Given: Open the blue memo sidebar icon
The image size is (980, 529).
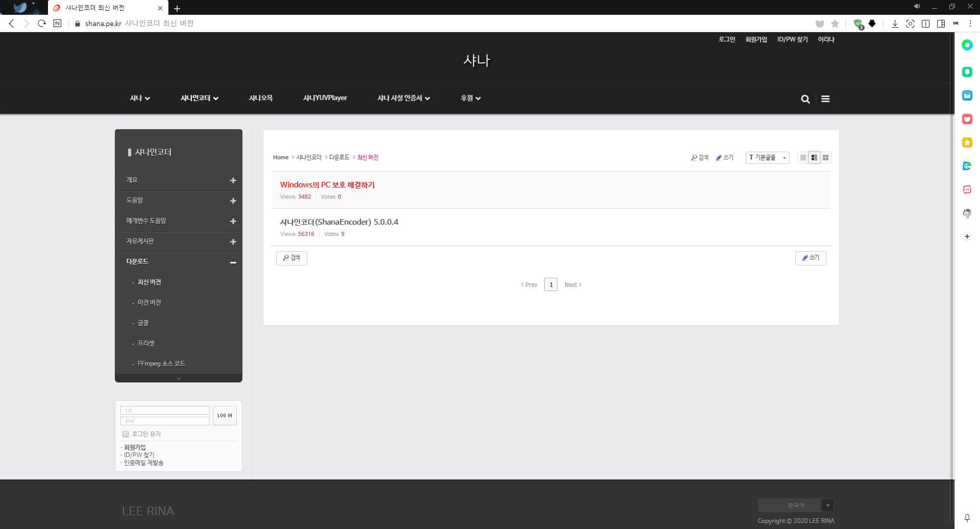Looking at the screenshot, I should coord(967,95).
